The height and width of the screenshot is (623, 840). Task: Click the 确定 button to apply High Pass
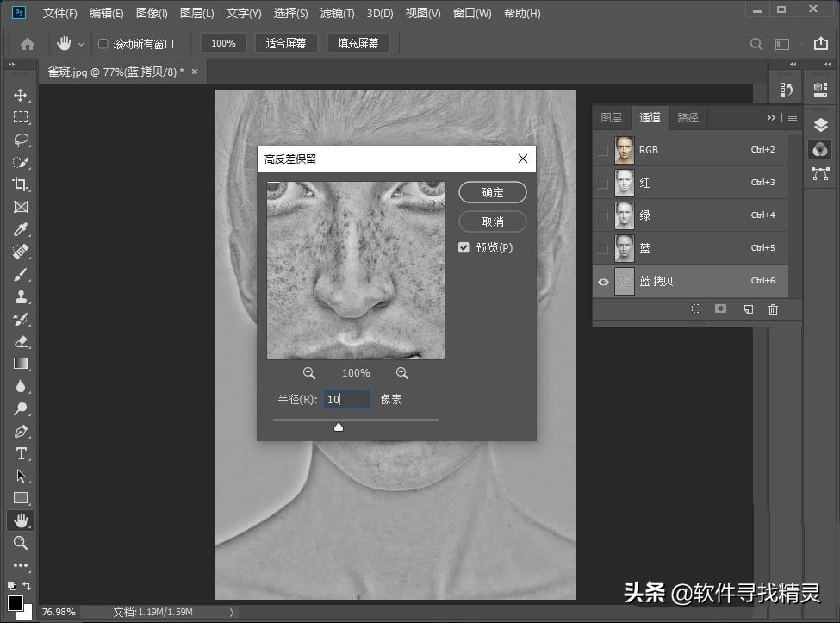pos(492,192)
